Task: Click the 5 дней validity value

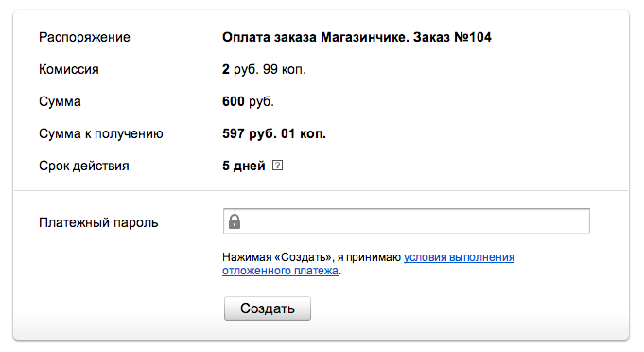Action: pos(244,166)
